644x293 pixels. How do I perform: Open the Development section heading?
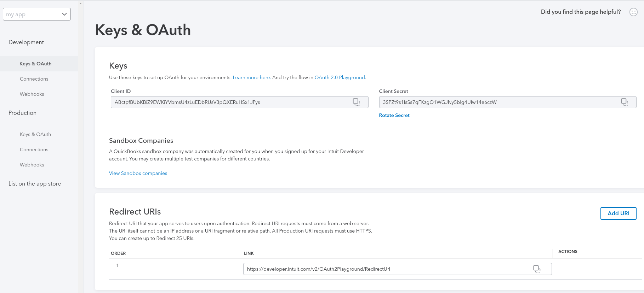[x=26, y=42]
